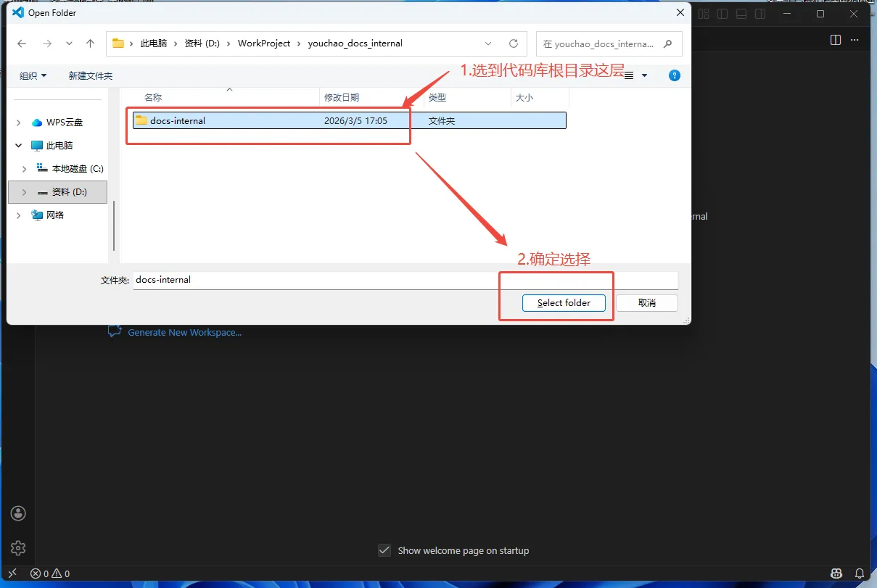Open the 组织 menu
The height and width of the screenshot is (588, 877).
(x=33, y=75)
